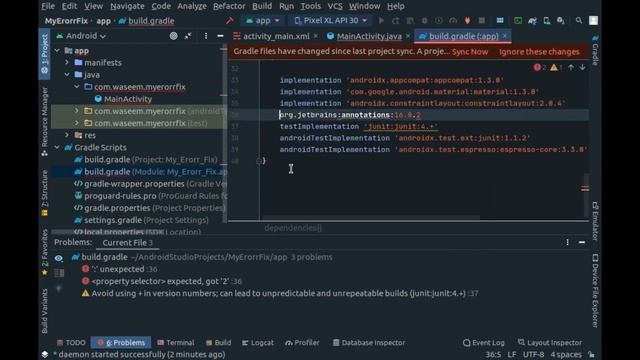Click the Make Project hammer icon

[x=229, y=20]
